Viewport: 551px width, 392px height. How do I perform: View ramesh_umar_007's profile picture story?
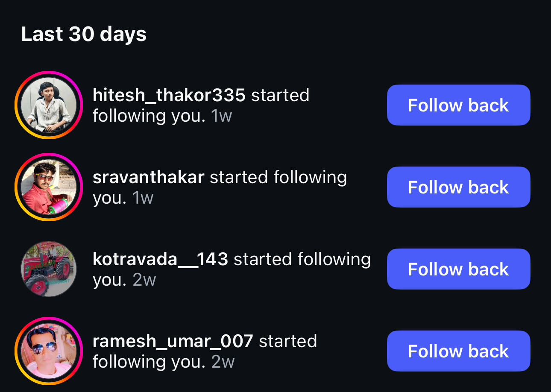click(x=49, y=351)
